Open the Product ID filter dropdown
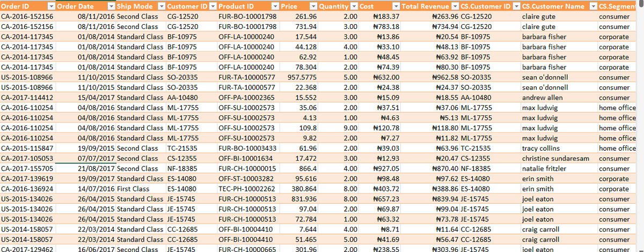This screenshot has width=644, height=252. (x=274, y=6)
